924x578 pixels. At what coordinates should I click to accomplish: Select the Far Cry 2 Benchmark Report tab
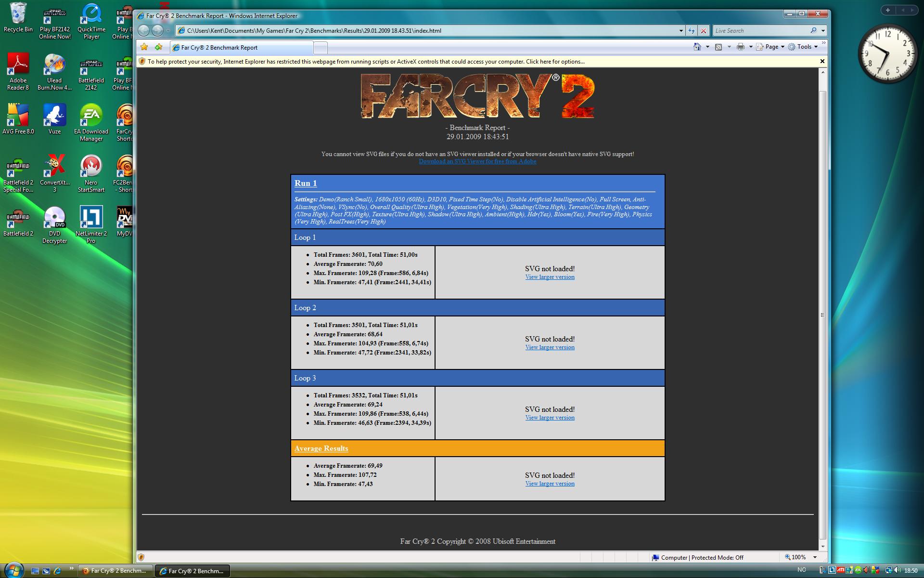(241, 47)
